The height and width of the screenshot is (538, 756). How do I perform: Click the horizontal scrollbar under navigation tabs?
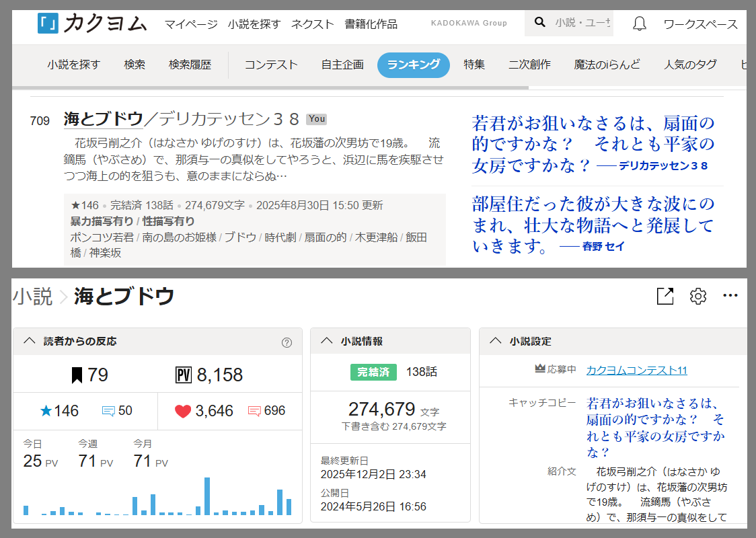pos(269,87)
